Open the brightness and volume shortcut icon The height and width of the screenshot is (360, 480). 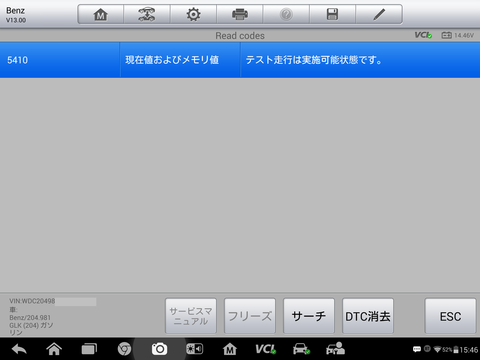point(194,349)
